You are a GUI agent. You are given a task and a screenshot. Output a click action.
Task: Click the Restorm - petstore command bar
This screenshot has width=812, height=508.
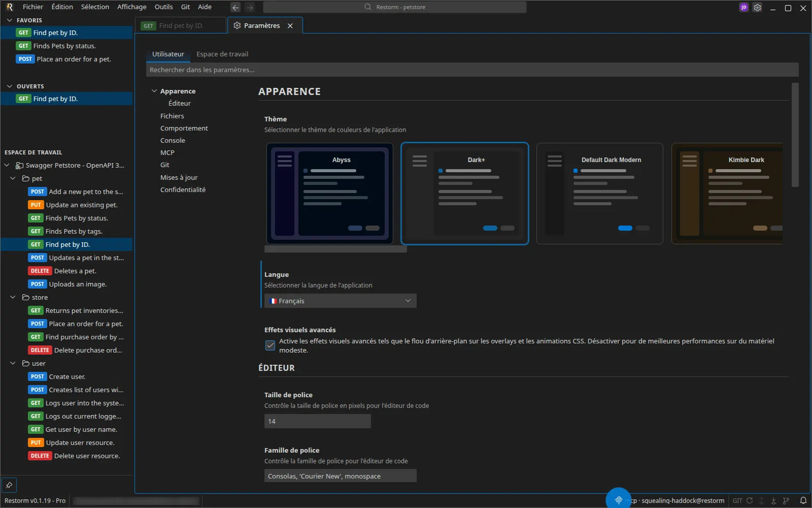(395, 7)
